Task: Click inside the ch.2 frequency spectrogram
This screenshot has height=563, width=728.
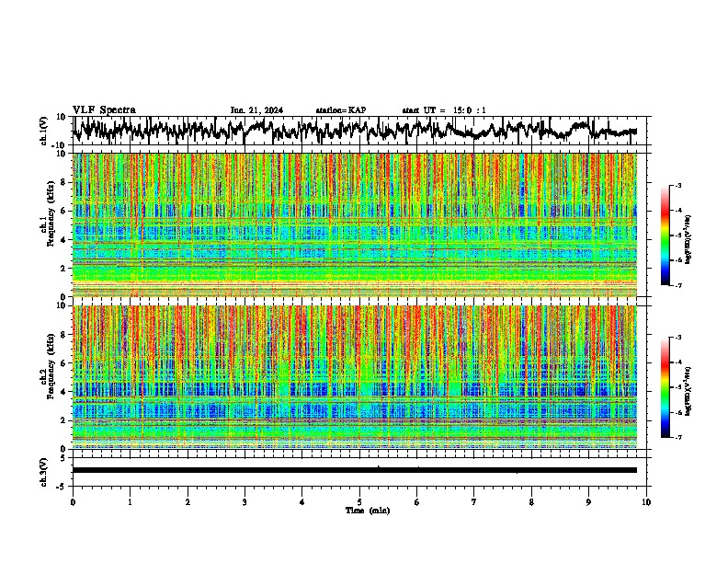Action: point(355,377)
